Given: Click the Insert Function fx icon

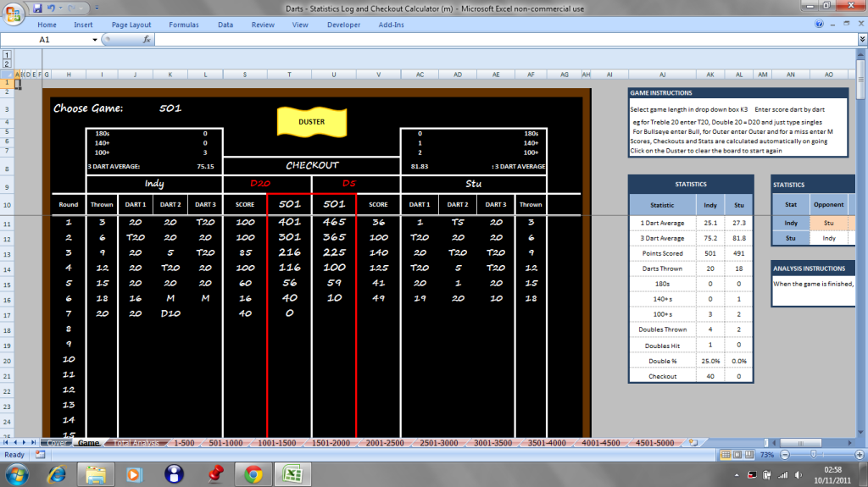Looking at the screenshot, I should click(x=147, y=39).
